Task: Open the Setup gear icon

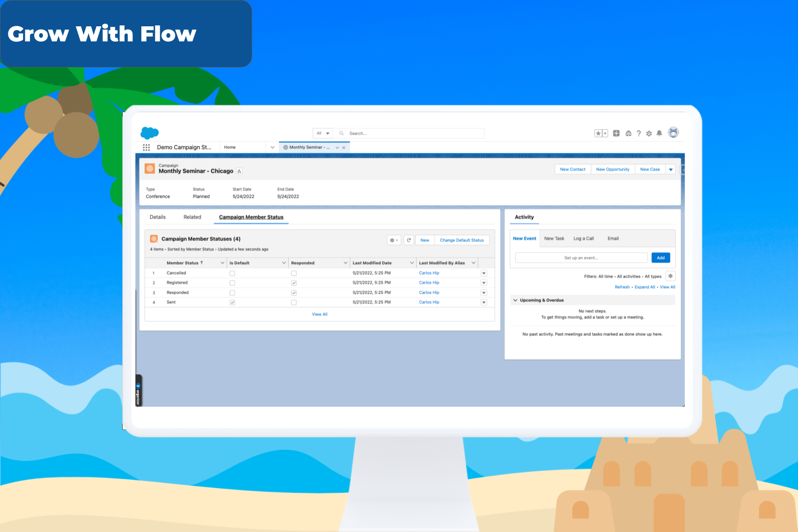Action: [x=649, y=133]
